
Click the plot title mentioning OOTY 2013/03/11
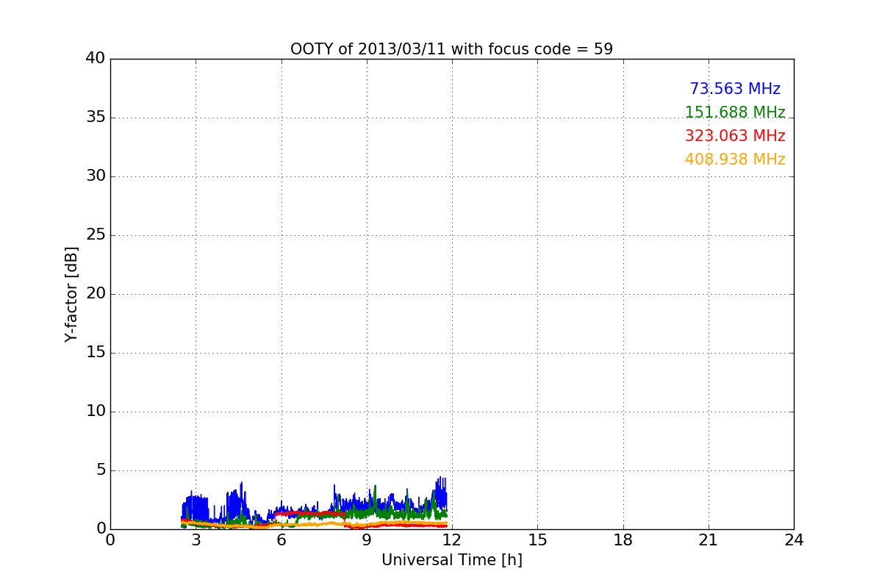pyautogui.click(x=451, y=49)
